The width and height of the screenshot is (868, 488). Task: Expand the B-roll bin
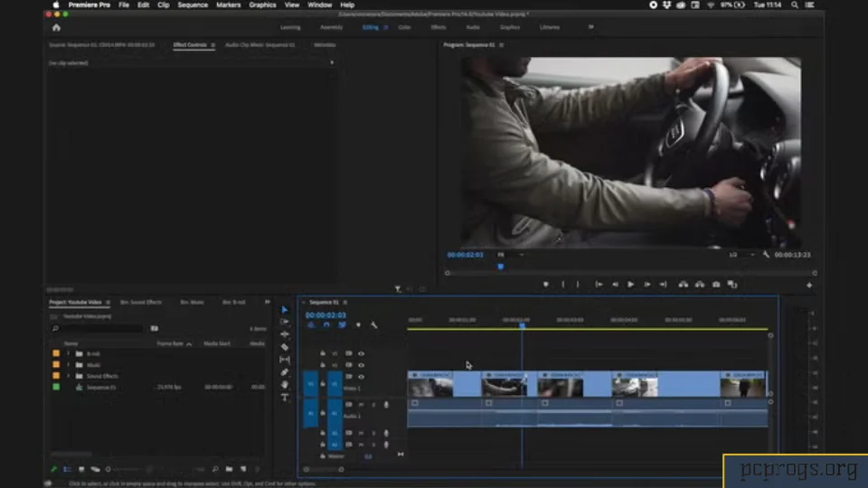[69, 353]
